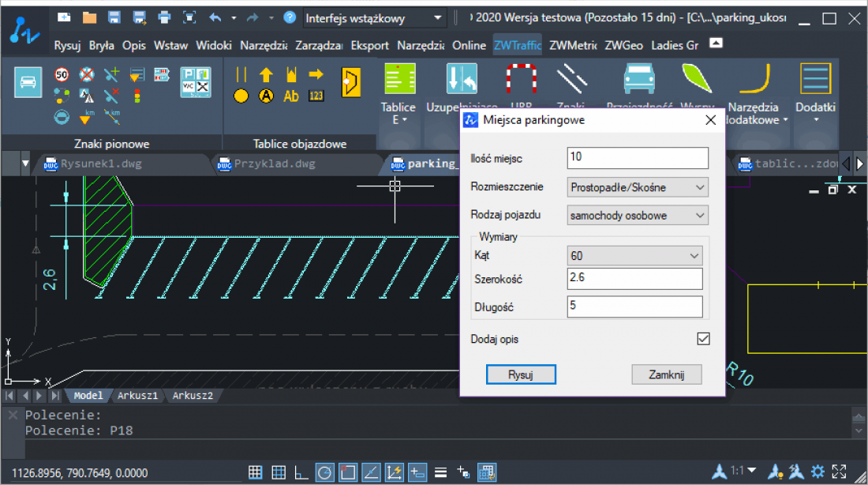The image size is (868, 485).
Task: Click the Save icon in quick access toolbar
Action: pyautogui.click(x=114, y=17)
